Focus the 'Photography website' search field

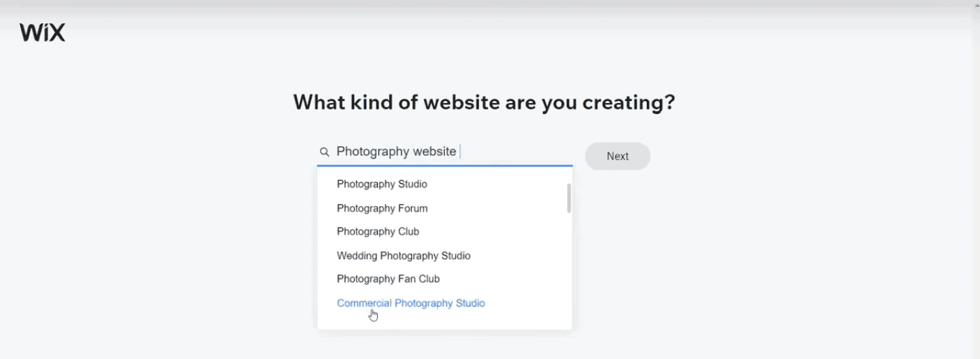[x=445, y=152]
